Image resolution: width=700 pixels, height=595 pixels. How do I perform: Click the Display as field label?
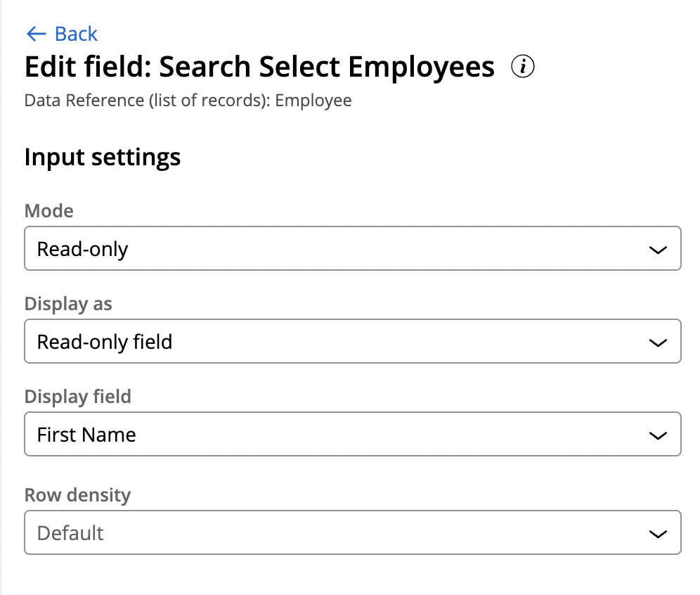pyautogui.click(x=68, y=304)
